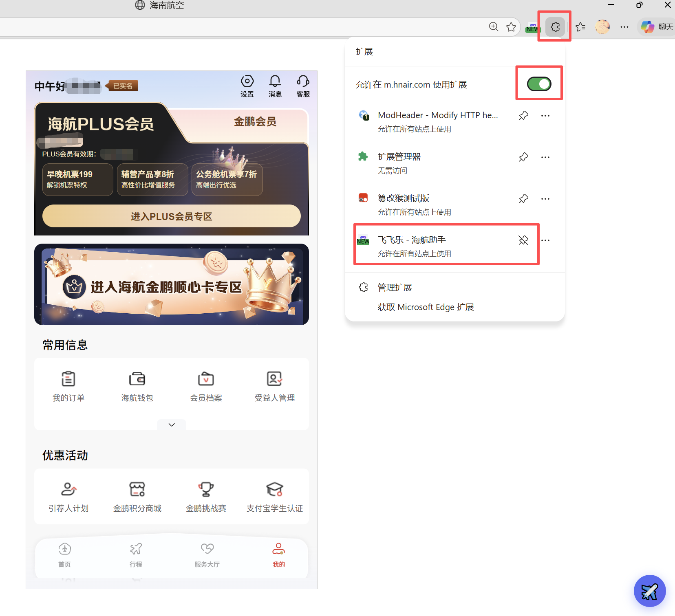675x616 pixels.
Task: Open more options for 篡改猴测试版
Action: (x=545, y=199)
